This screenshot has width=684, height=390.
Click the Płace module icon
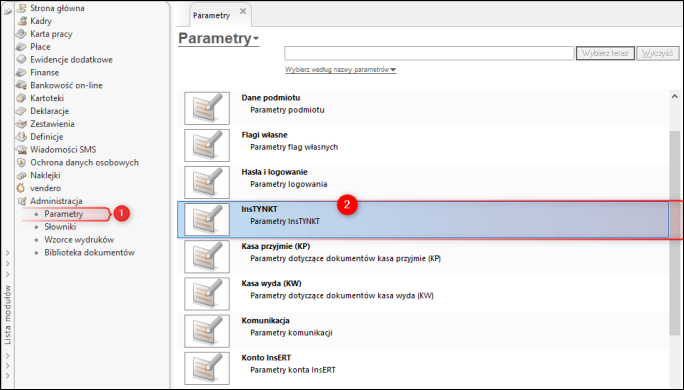tap(22, 47)
